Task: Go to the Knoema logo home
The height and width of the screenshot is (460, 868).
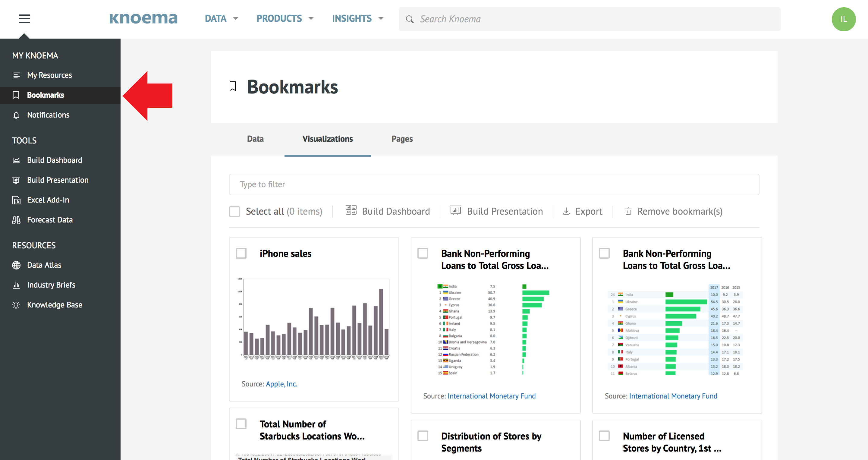Action: click(143, 18)
